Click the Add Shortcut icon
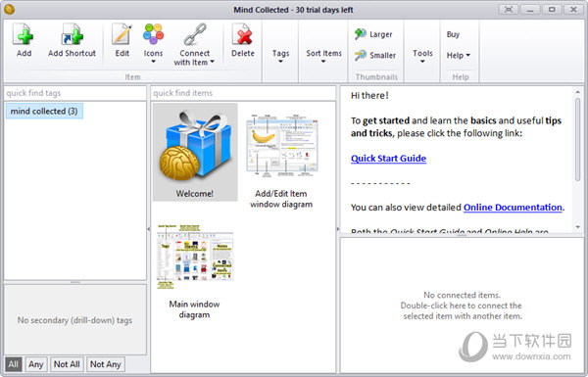Image resolution: width=588 pixels, height=377 pixels. point(72,34)
